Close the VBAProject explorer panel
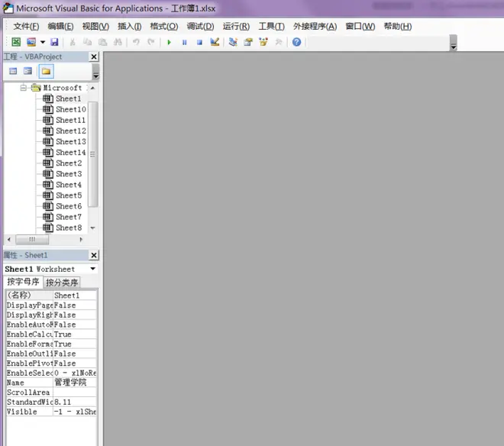Screen dimensions: 504x446 click(x=94, y=57)
